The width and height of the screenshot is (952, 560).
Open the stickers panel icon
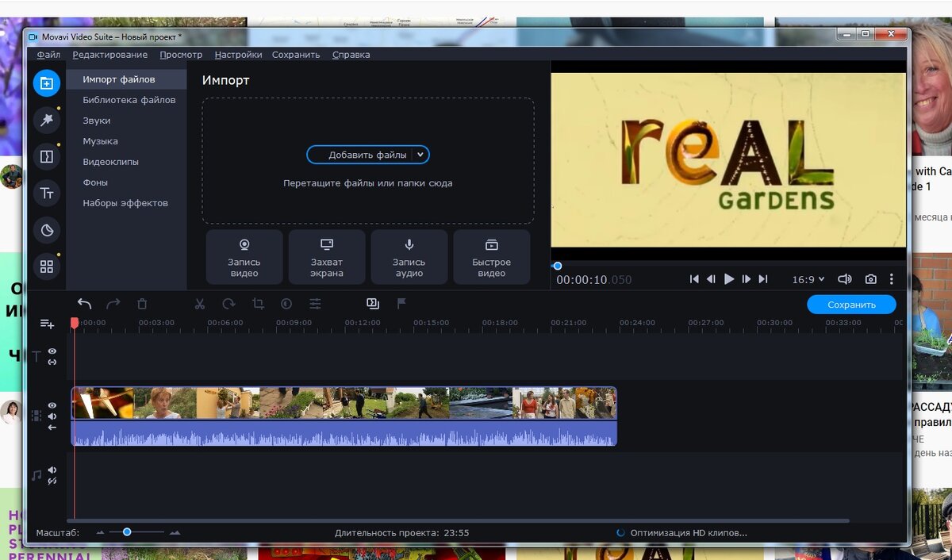point(47,230)
